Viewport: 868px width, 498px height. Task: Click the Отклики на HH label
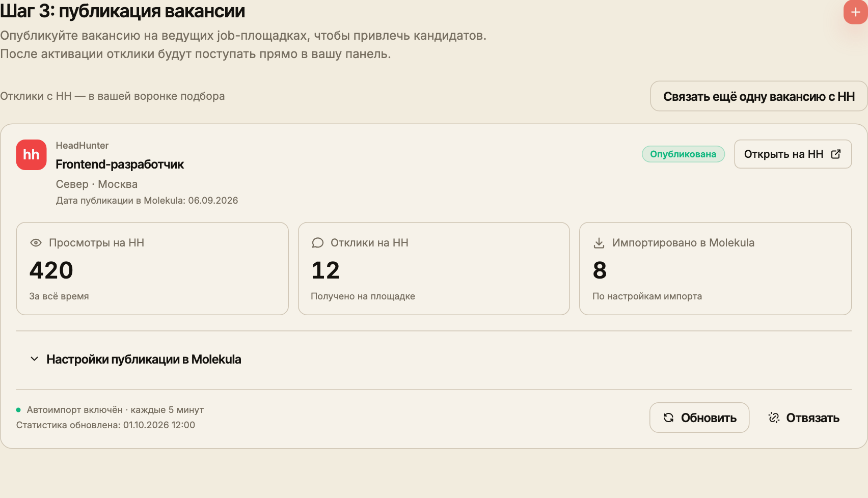point(369,243)
